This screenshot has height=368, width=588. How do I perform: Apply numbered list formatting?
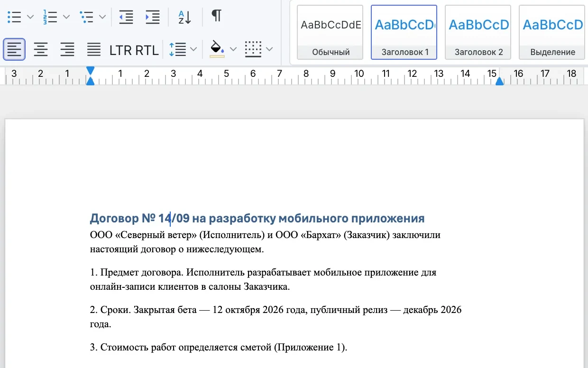click(50, 17)
